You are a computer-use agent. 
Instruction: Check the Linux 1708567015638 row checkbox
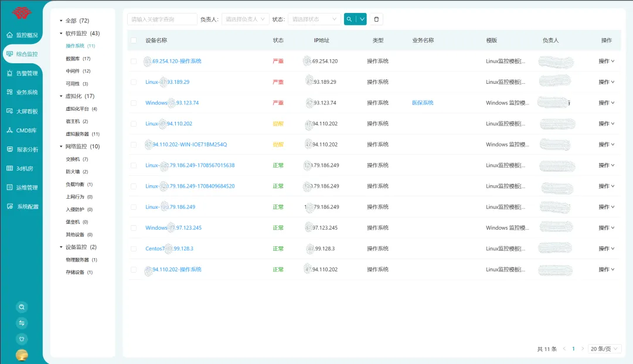pyautogui.click(x=134, y=165)
